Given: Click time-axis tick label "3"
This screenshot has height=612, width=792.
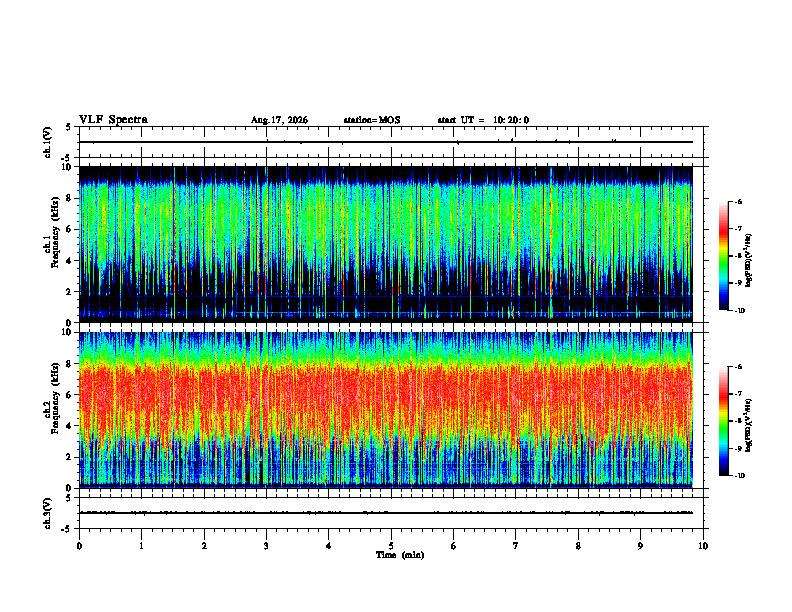Looking at the screenshot, I should click(x=266, y=546).
